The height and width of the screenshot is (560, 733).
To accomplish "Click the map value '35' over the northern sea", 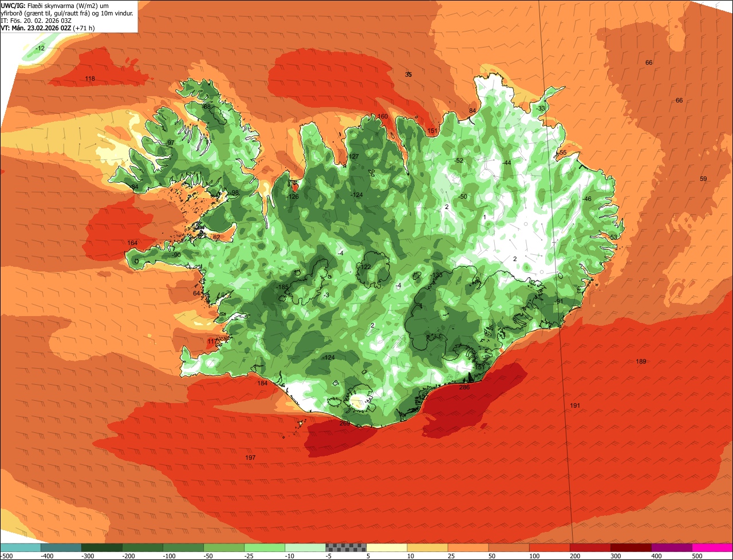I will pos(408,75).
